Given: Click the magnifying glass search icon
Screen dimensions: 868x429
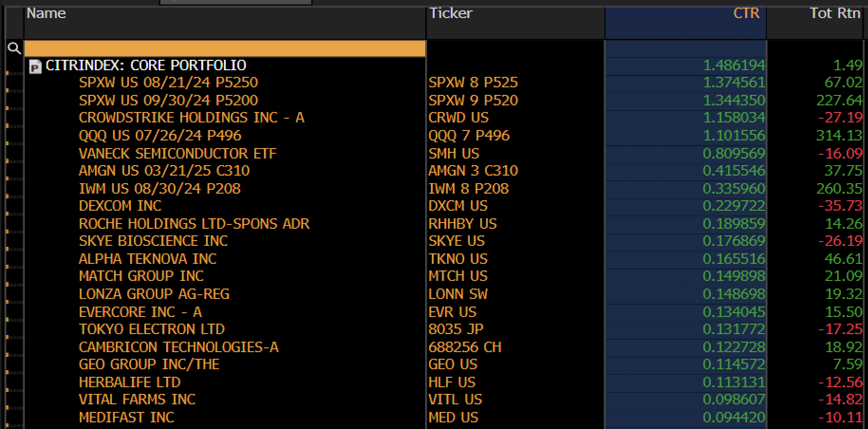Looking at the screenshot, I should pyautogui.click(x=14, y=48).
